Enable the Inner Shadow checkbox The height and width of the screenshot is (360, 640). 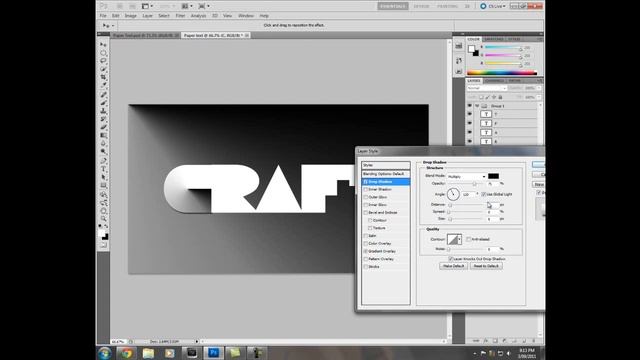(366, 189)
